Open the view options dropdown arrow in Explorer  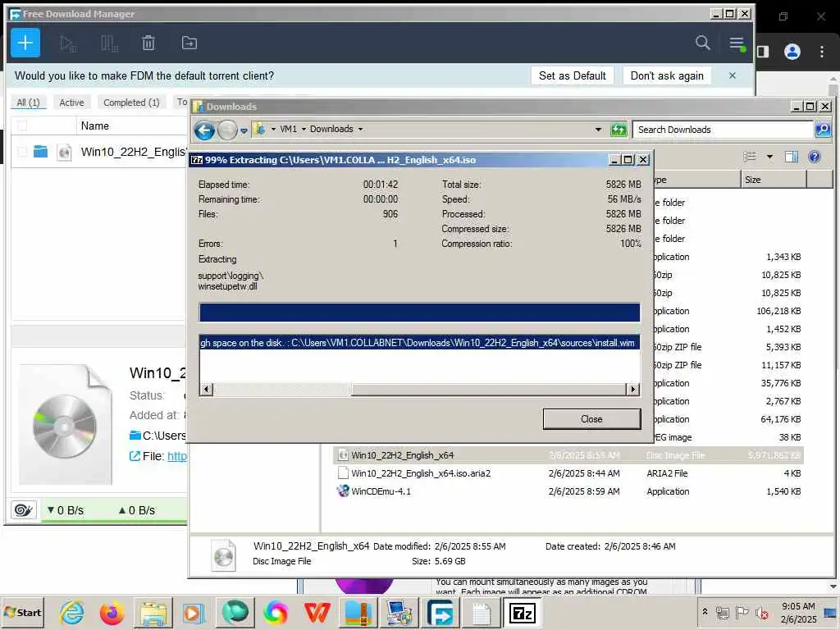[769, 157]
